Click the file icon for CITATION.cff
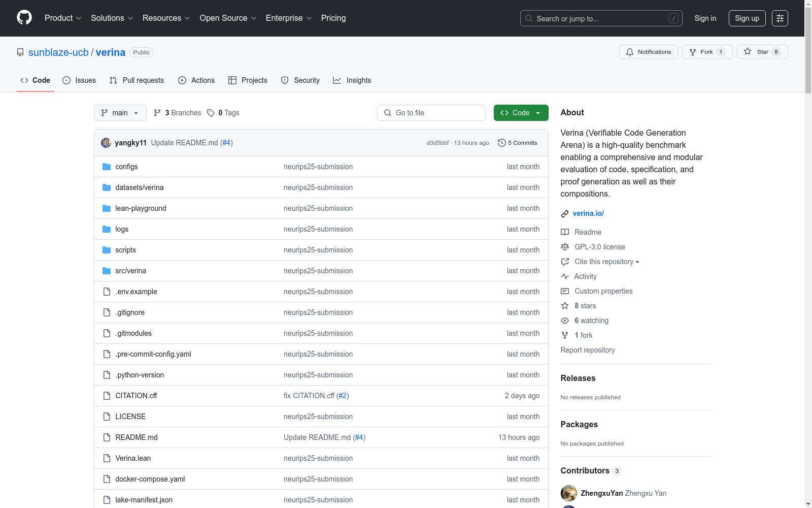Image resolution: width=812 pixels, height=508 pixels. (x=107, y=396)
